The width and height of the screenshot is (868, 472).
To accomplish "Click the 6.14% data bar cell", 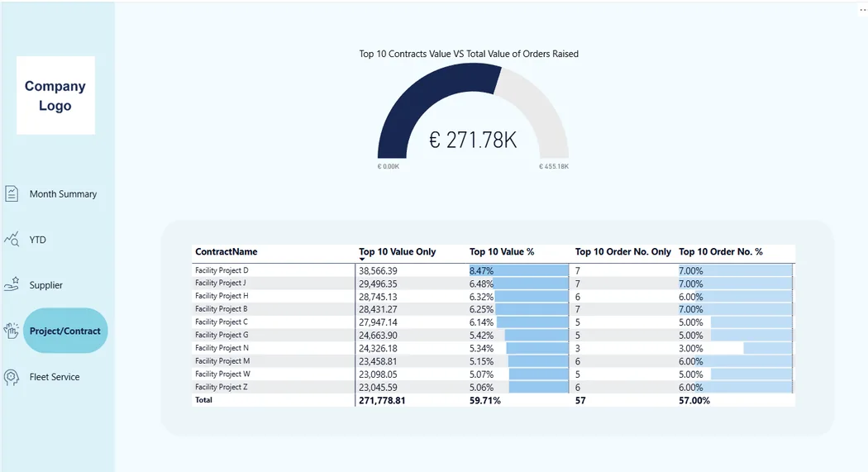I will pyautogui.click(x=518, y=322).
